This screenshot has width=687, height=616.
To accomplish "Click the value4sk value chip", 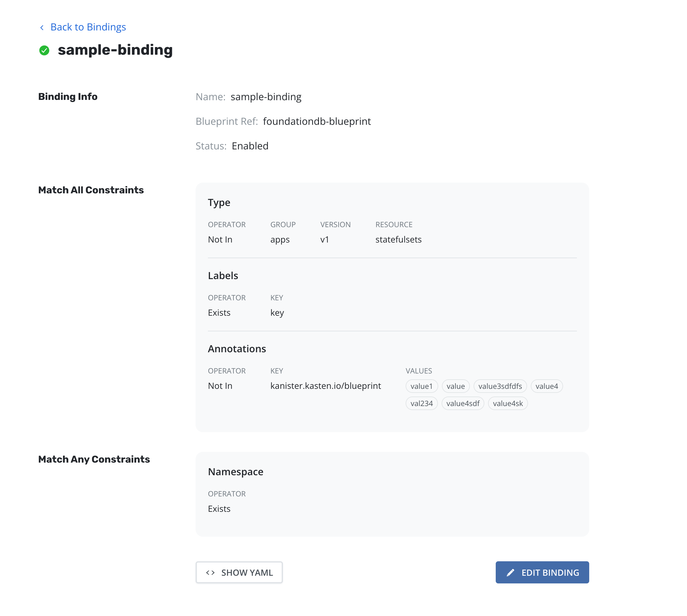I will pos(507,404).
